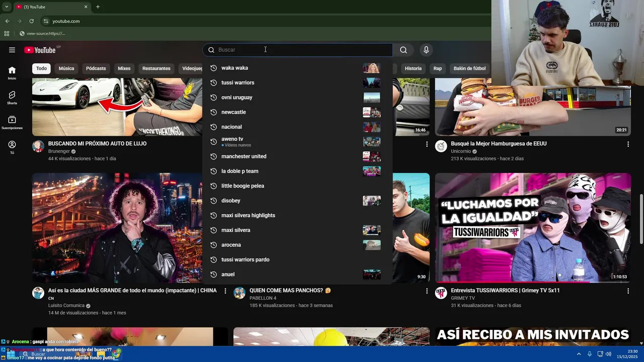This screenshot has width=644, height=362.
Task: Open the YouTube hamburger guide menu
Action: point(12,50)
